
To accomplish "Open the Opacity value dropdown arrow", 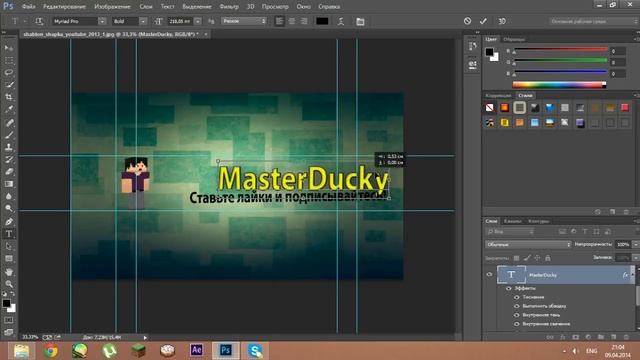I will coord(636,244).
